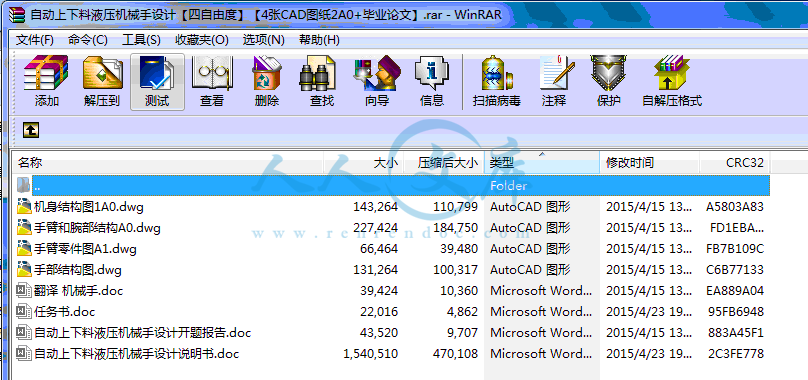Screen dimensions: 808x380
Task: Open the Favorites (收藏夹) menu
Action: point(201,40)
